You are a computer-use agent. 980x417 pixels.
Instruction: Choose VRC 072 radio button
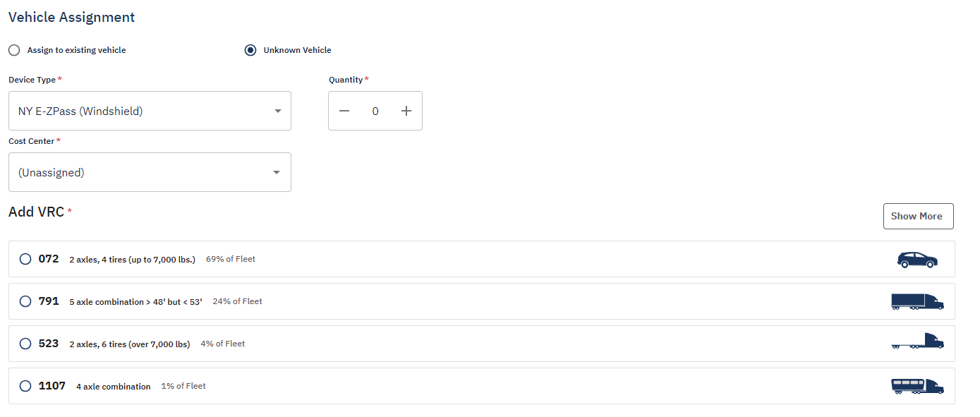[25, 259]
